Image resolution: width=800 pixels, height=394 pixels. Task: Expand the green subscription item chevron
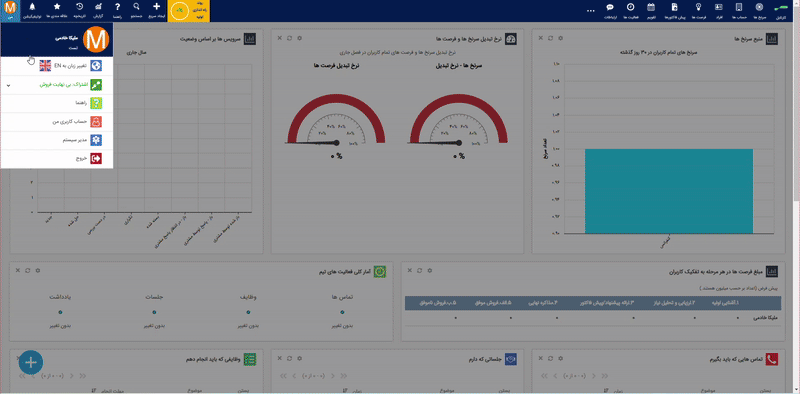[9, 85]
